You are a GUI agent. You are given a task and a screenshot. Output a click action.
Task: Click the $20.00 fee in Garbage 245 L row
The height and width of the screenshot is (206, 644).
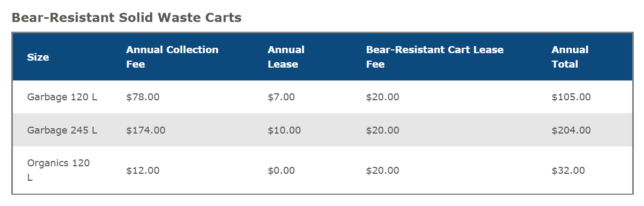coord(383,130)
